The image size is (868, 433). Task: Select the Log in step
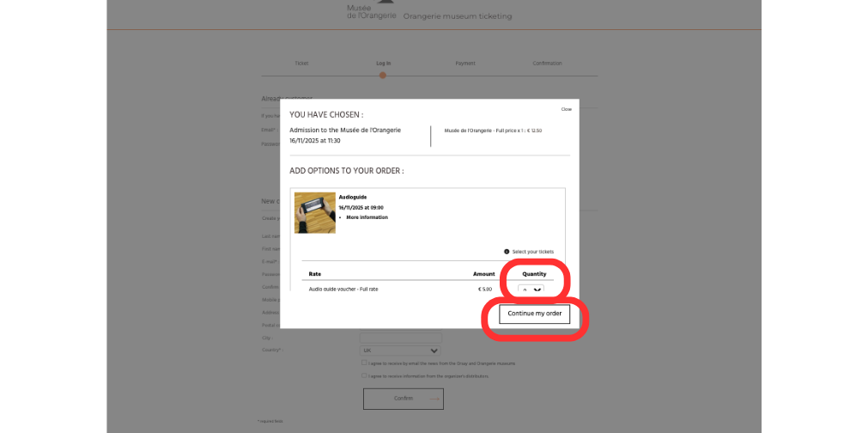point(383,64)
